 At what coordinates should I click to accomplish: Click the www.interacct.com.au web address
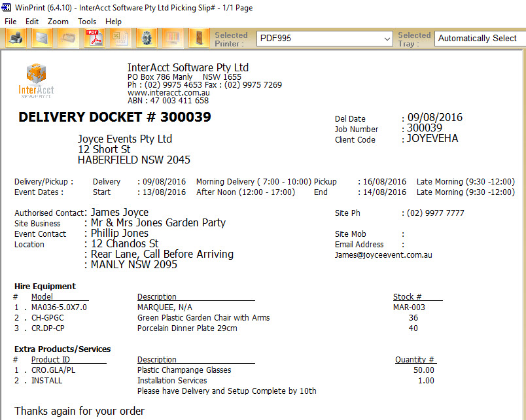[169, 93]
